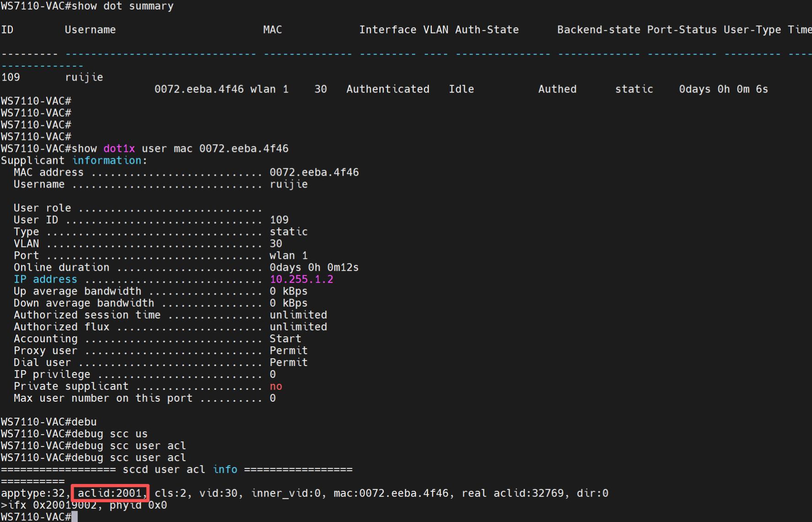Click the magenta IP address 10.255.1.2

(301, 279)
